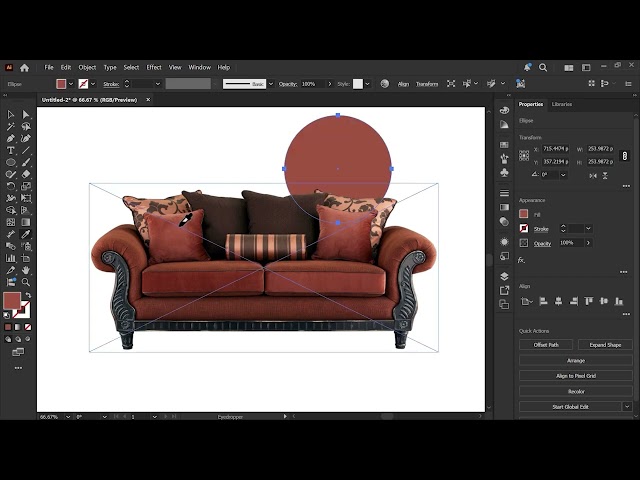
Task: Flip the object vertically
Action: tap(605, 176)
